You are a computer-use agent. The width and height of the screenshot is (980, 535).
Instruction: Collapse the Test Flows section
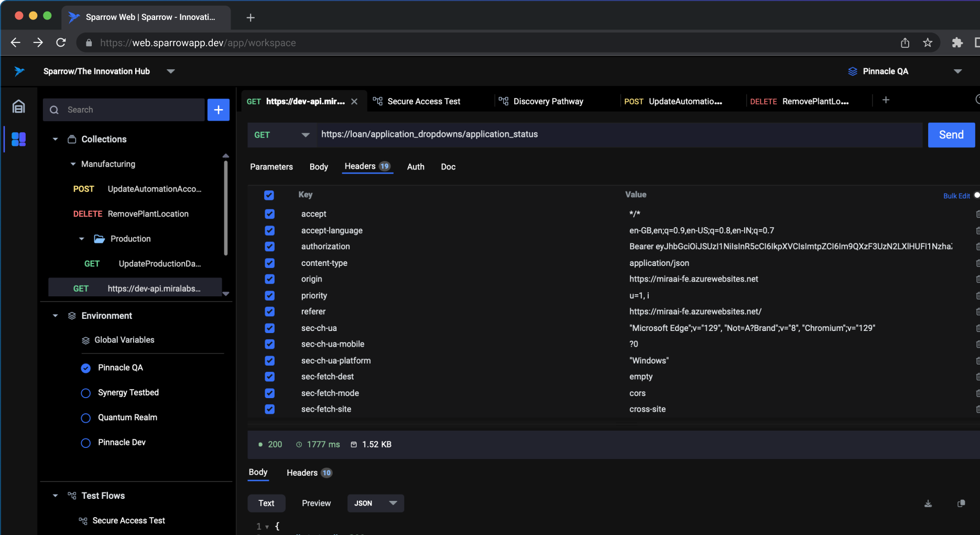(x=55, y=496)
